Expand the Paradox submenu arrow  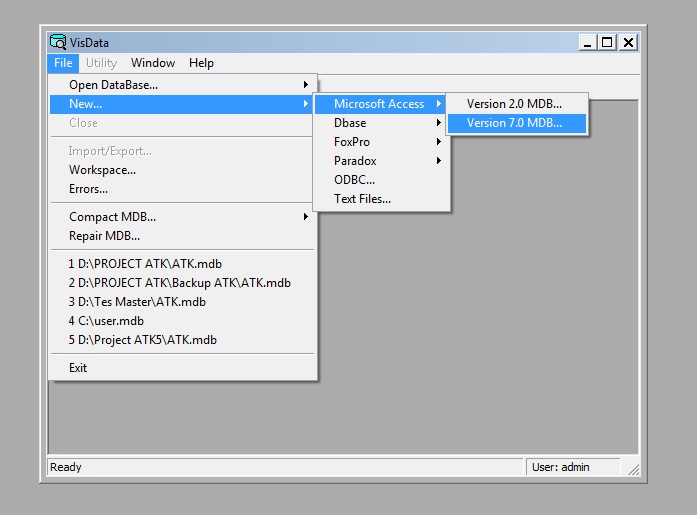click(439, 161)
